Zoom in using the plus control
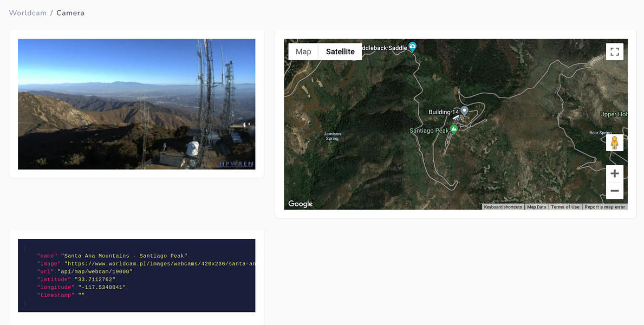Viewport: 644px width, 325px height. pyautogui.click(x=615, y=173)
